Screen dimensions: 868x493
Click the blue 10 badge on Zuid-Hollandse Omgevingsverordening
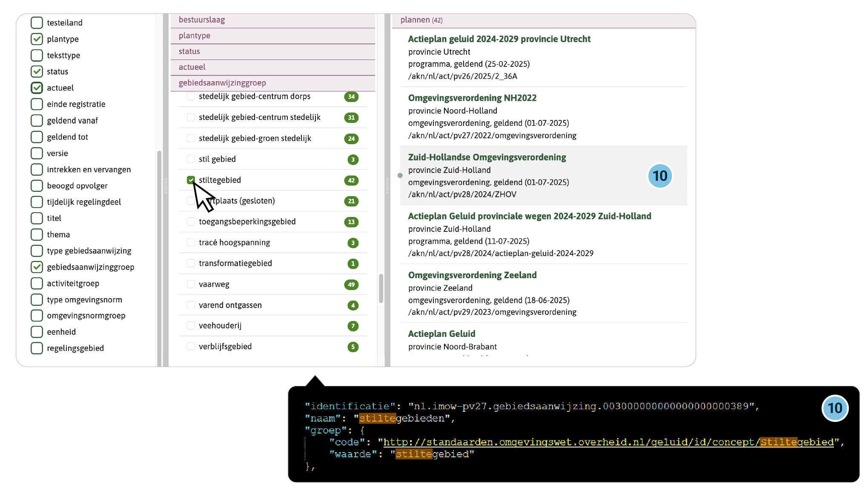(660, 176)
